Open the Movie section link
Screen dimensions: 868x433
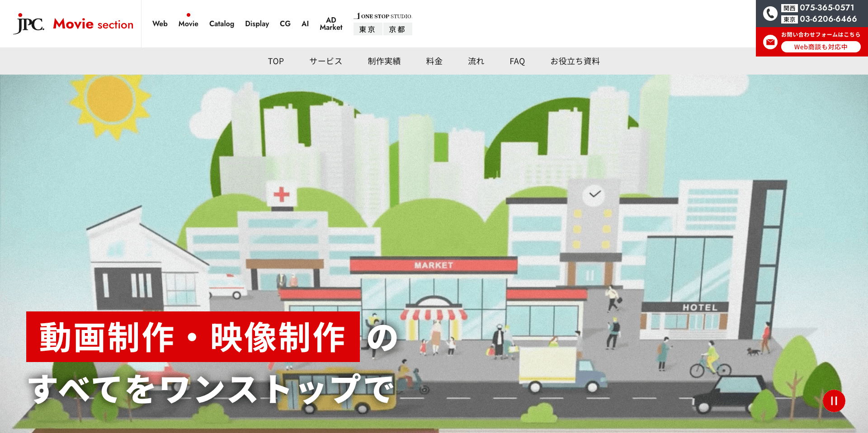click(188, 24)
